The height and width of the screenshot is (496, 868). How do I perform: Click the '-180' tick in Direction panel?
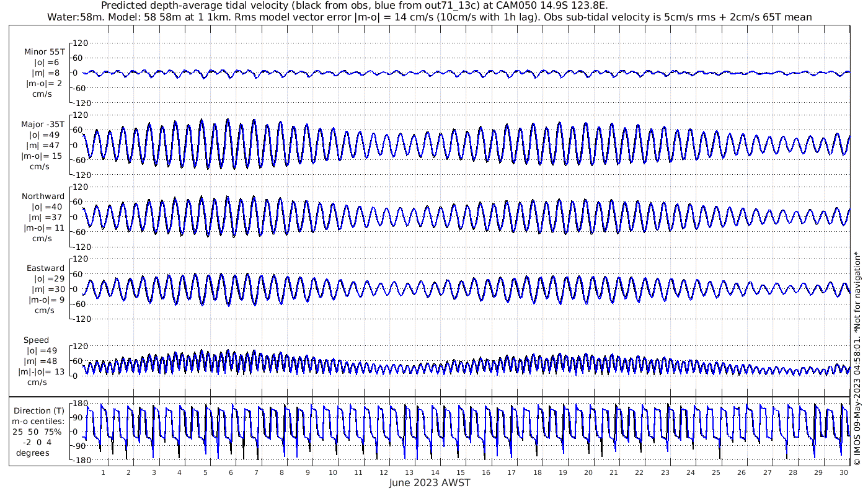click(x=77, y=460)
